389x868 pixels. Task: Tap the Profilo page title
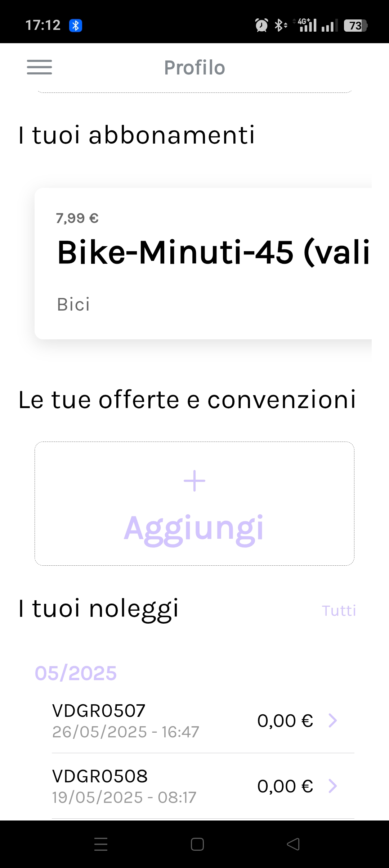pyautogui.click(x=194, y=68)
